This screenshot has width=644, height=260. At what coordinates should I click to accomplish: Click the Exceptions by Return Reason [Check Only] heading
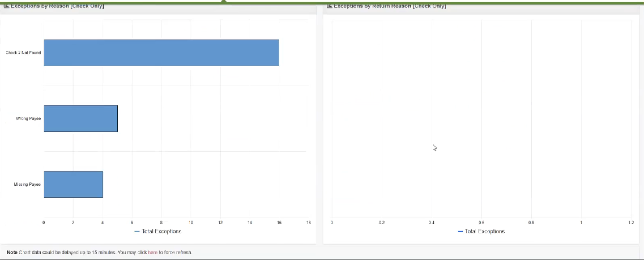click(390, 6)
